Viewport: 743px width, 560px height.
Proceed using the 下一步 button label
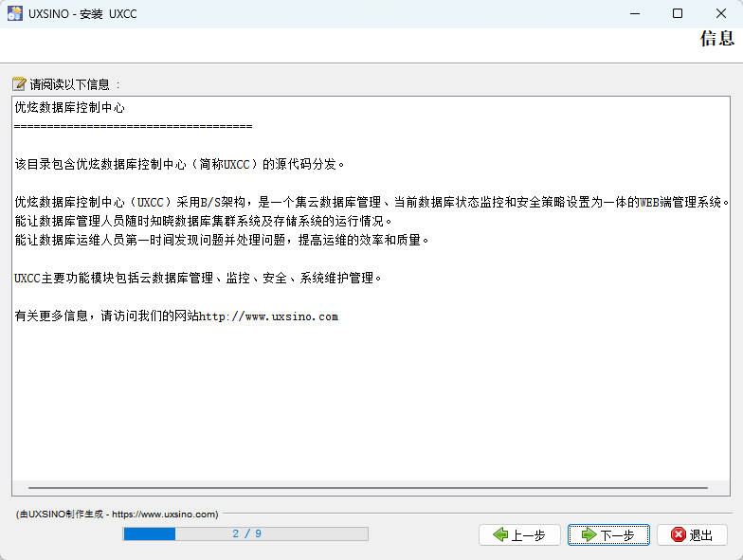pos(617,535)
